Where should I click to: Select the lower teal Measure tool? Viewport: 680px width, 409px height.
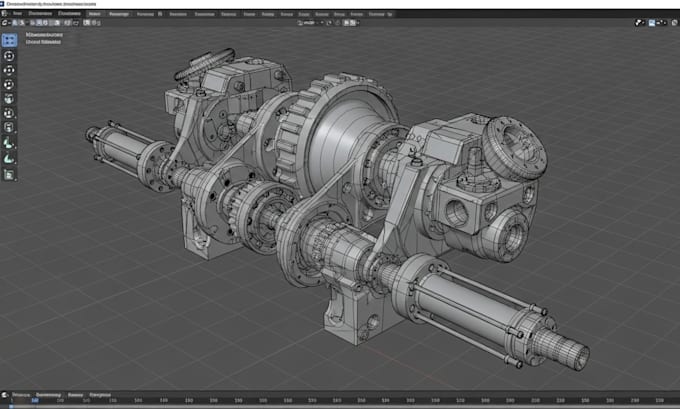point(9,159)
